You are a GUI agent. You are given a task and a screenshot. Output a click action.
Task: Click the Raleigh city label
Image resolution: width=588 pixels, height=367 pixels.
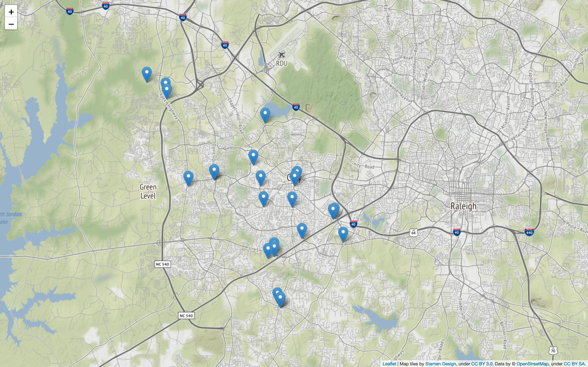point(463,206)
